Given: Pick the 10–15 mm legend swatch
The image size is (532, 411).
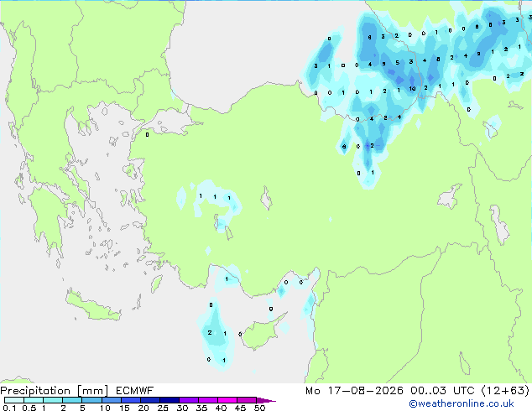Looking at the screenshot, I should (112, 400).
